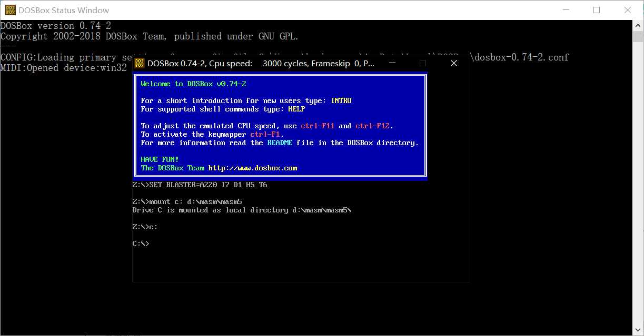This screenshot has width=644, height=336.
Task: Click the Status Window scrollbar down arrow
Action: (x=638, y=330)
